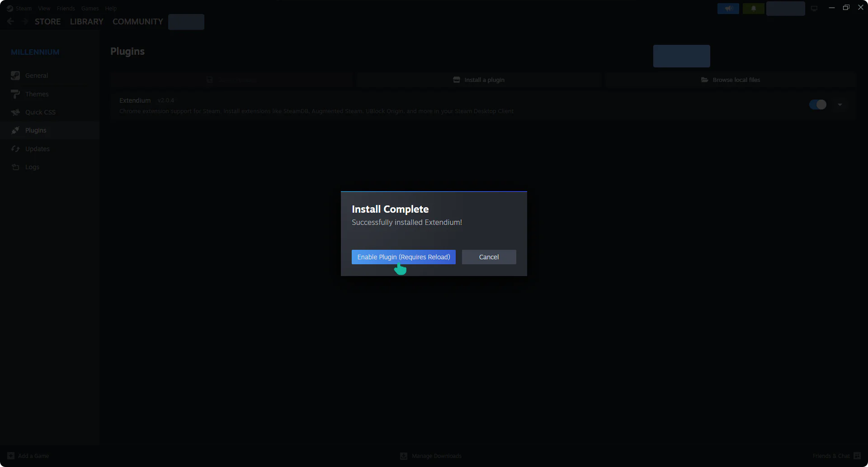Click the Updates sync icon in sidebar

click(x=15, y=149)
